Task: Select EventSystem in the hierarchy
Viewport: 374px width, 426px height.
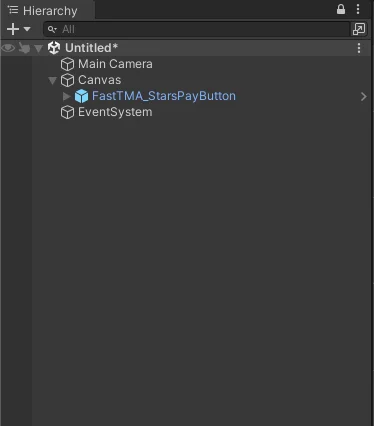Action: pos(115,112)
